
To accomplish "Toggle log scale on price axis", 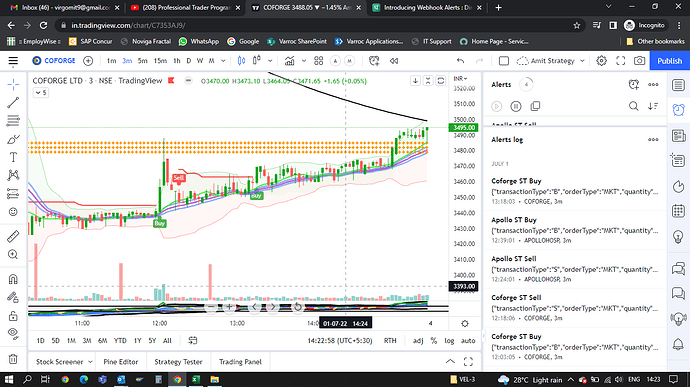I will click(449, 340).
